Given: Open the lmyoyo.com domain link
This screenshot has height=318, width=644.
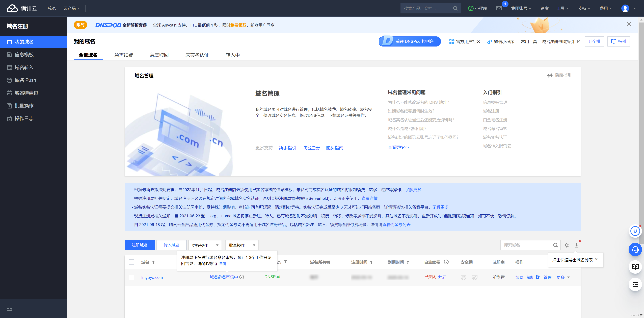Looking at the screenshot, I should (x=152, y=278).
